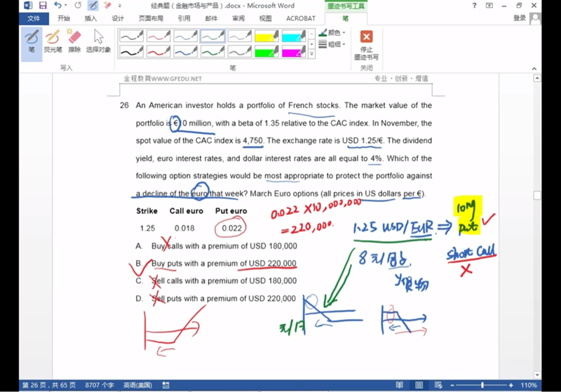The height and width of the screenshot is (392, 561).
Task: Select the Pen (笔) ink tool
Action: (32, 43)
